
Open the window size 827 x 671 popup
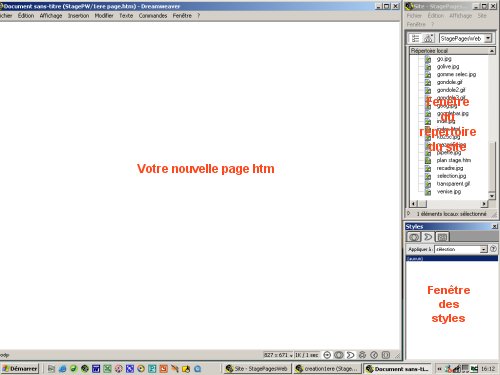(x=278, y=355)
